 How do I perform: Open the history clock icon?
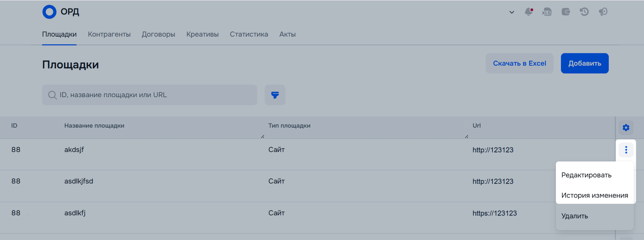click(584, 12)
